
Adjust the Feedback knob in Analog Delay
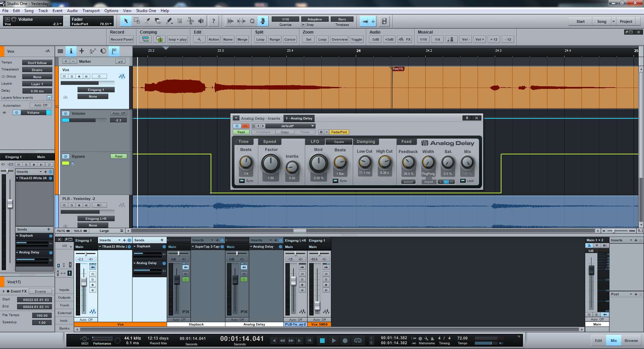(408, 163)
